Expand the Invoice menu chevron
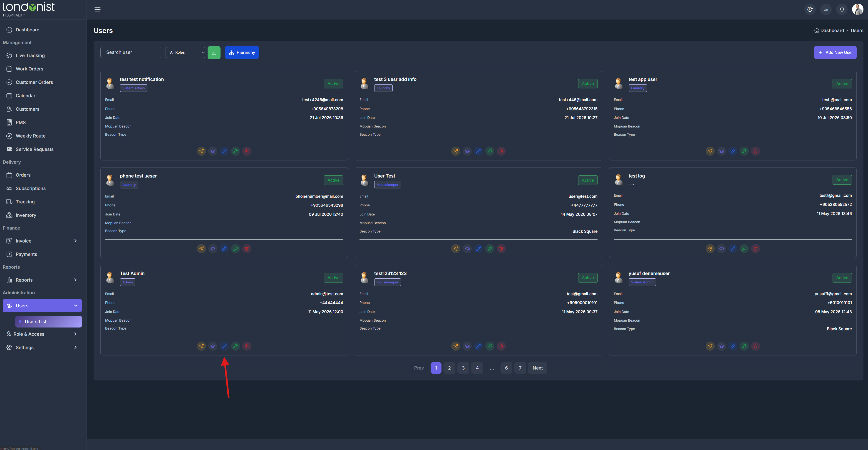 [75, 241]
